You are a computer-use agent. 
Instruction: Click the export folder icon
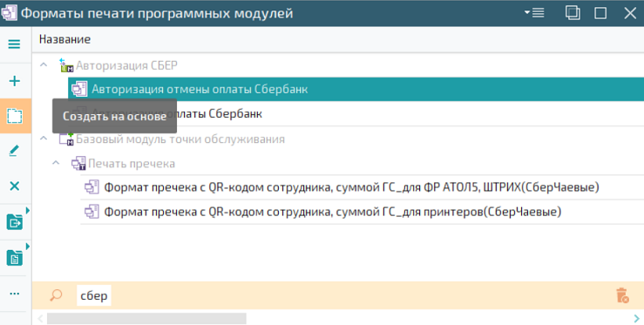point(14,222)
